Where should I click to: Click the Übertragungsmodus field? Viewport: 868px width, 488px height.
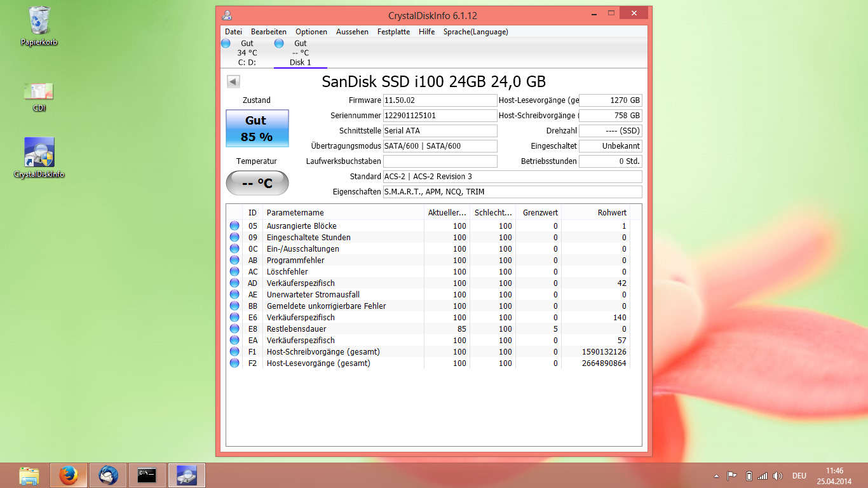click(440, 146)
